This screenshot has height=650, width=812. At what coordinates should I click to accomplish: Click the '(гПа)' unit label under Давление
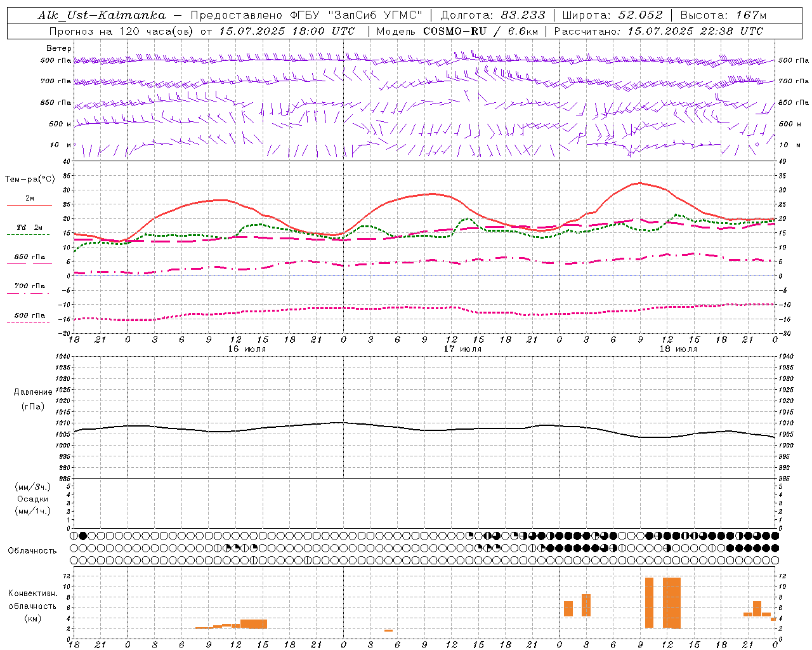pos(33,406)
